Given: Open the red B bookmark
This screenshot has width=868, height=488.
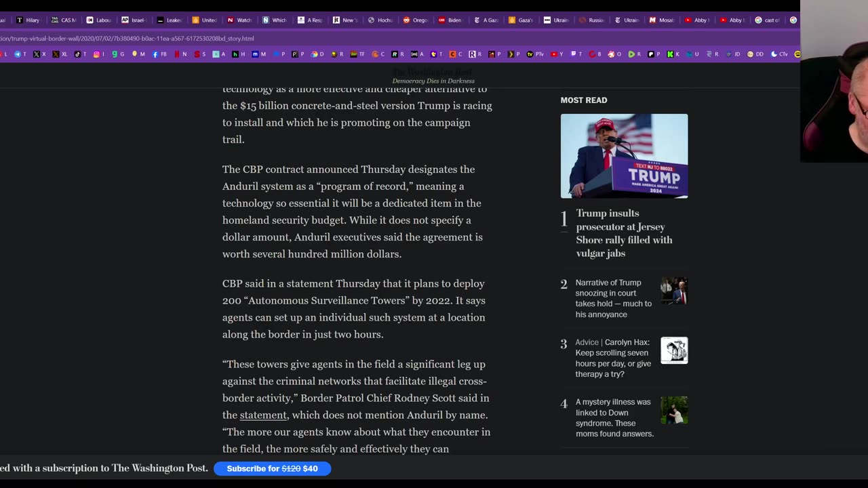Looking at the screenshot, I should click(x=595, y=54).
